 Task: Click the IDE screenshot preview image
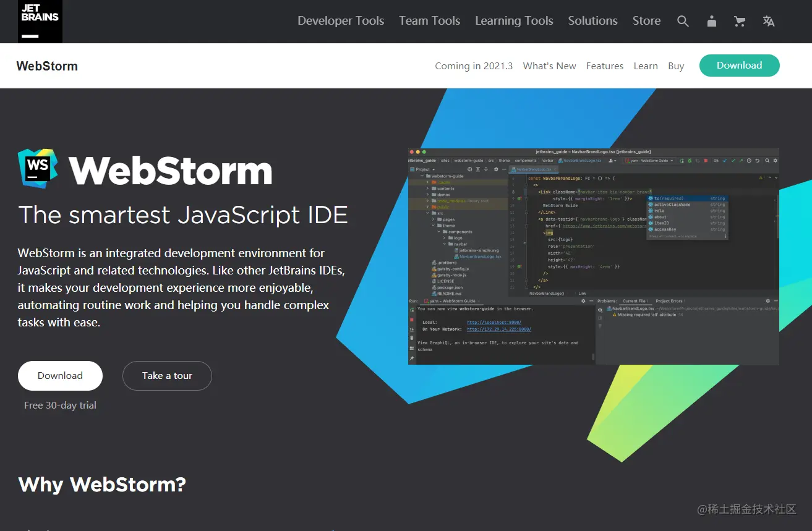pos(594,257)
